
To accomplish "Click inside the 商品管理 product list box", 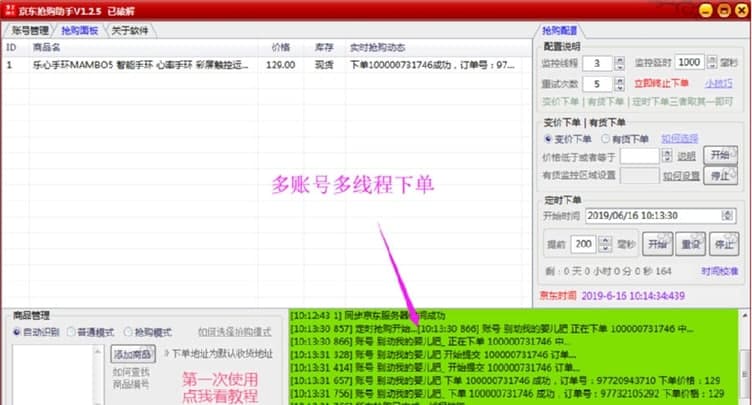I will point(52,374).
